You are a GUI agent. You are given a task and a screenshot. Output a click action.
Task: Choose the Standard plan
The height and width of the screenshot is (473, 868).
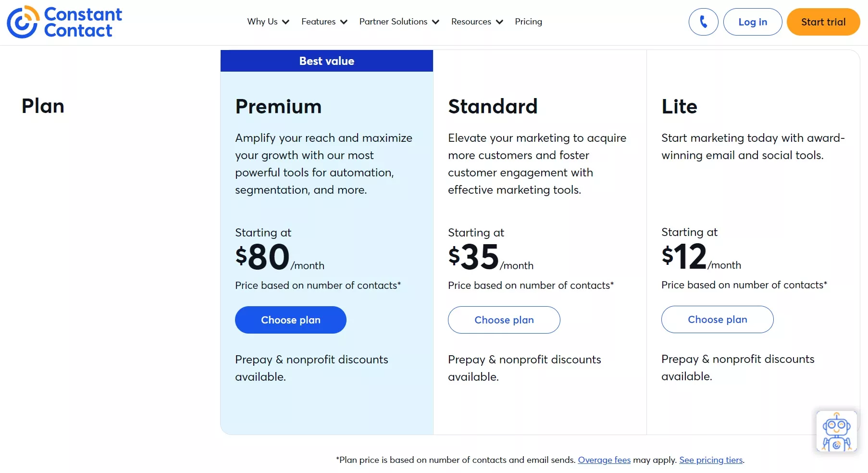click(x=504, y=320)
